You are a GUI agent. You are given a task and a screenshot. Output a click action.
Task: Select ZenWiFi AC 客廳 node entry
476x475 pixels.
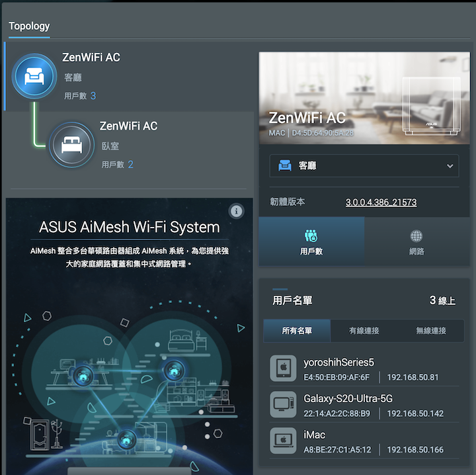[x=130, y=77]
